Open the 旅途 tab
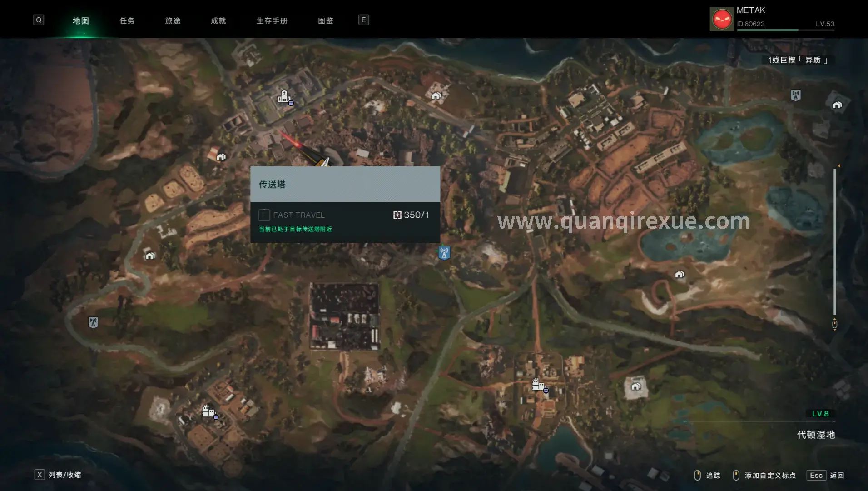 click(173, 21)
